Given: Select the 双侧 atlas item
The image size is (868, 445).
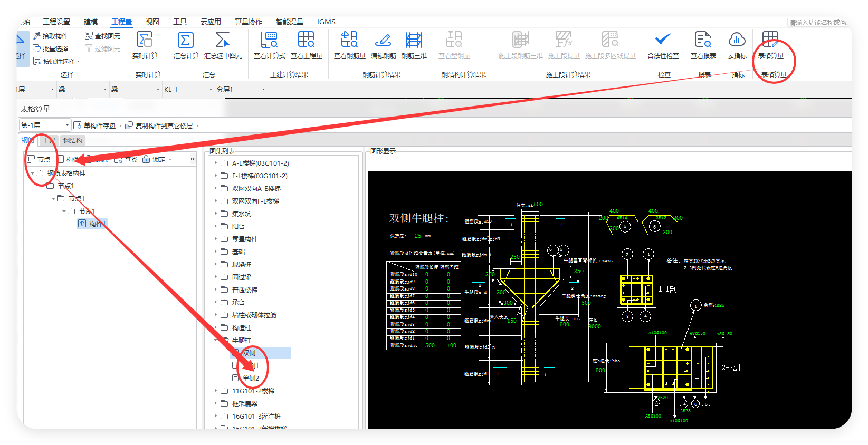Looking at the screenshot, I should pos(261,353).
